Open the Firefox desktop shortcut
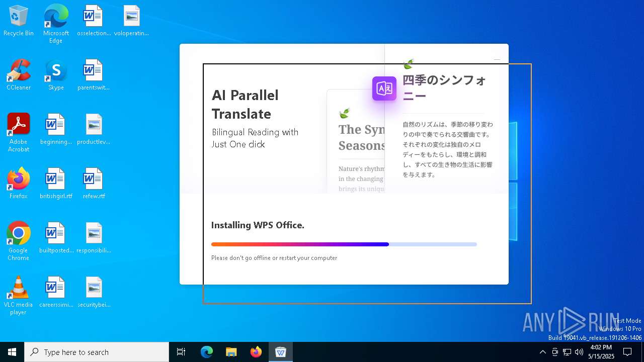644x362 pixels. 19,184
